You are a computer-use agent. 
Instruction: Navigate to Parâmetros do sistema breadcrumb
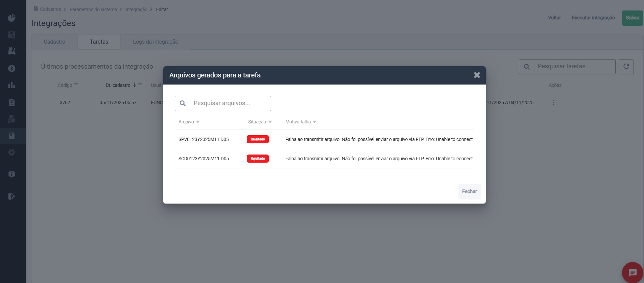pyautogui.click(x=93, y=9)
